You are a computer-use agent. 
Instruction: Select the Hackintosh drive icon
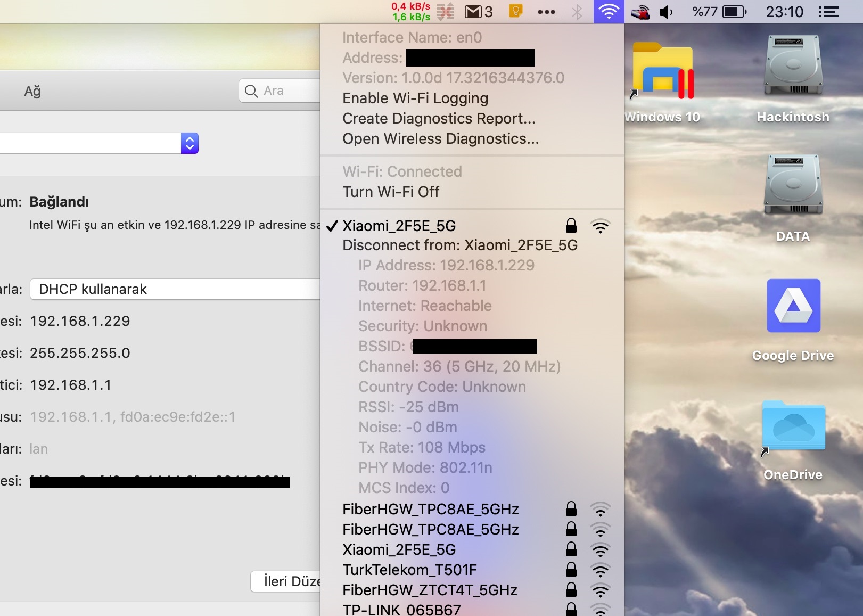(x=793, y=67)
